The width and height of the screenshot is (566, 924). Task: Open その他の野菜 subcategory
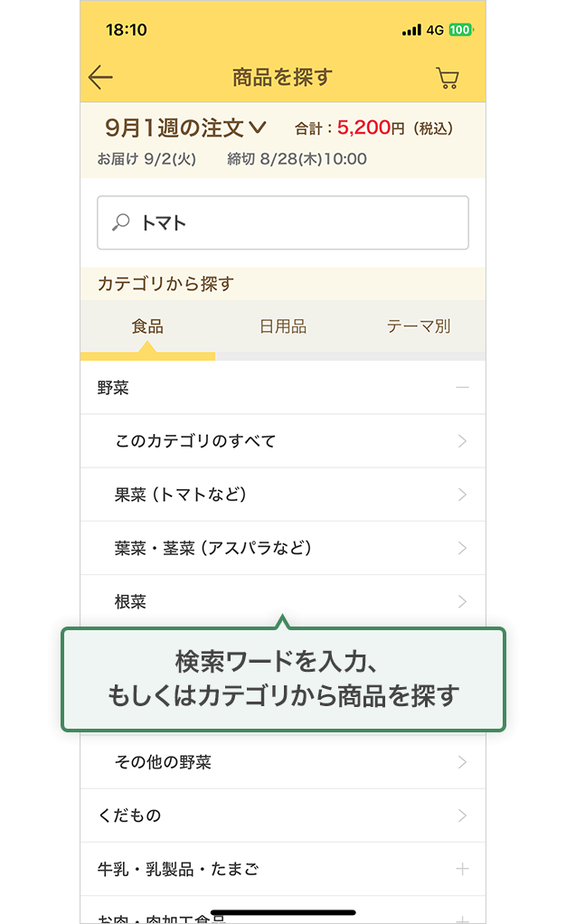283,762
